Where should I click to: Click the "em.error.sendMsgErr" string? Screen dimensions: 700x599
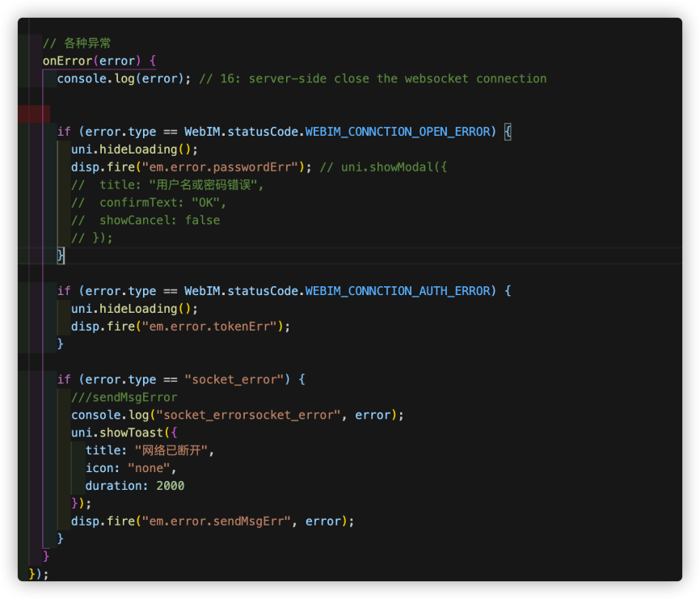coord(213,521)
